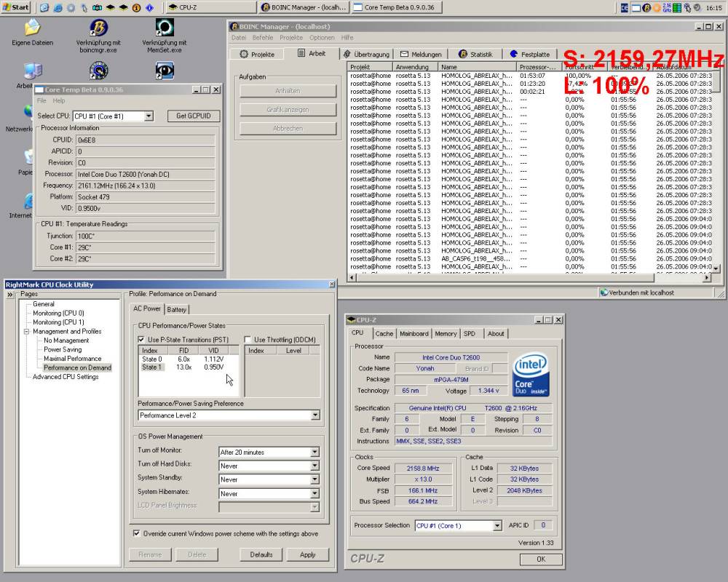Select the State 0 row in P-state list
The height and width of the screenshot is (582, 728).
(189, 359)
